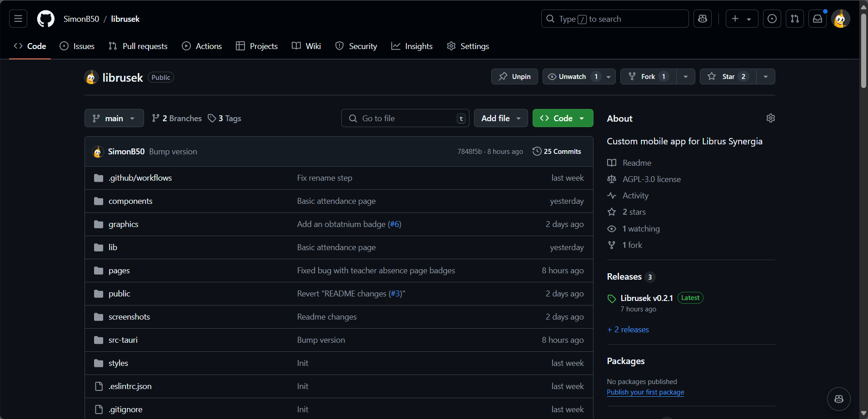This screenshot has width=868, height=419.
Task: Switch to the Actions tab
Action: (202, 46)
